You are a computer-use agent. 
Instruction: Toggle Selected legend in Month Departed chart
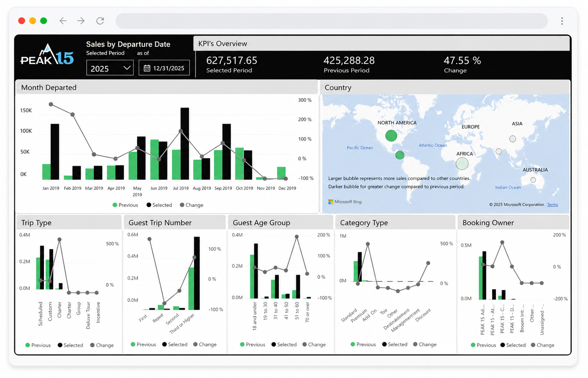tap(159, 205)
